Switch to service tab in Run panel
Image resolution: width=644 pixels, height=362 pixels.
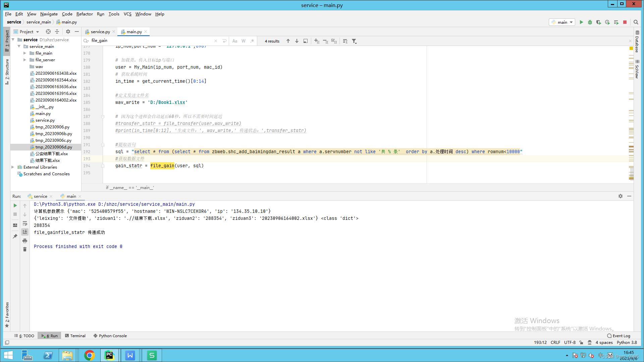click(x=40, y=196)
